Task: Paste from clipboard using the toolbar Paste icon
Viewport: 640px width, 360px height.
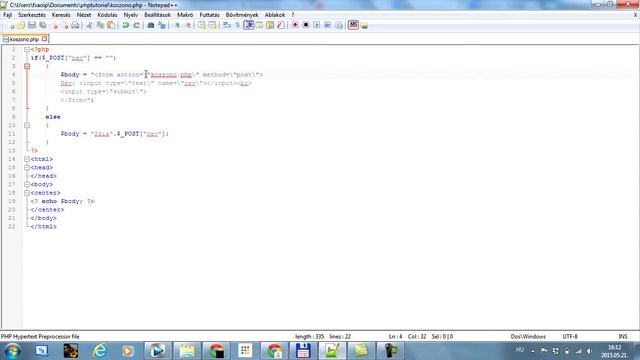Action: click(111, 25)
